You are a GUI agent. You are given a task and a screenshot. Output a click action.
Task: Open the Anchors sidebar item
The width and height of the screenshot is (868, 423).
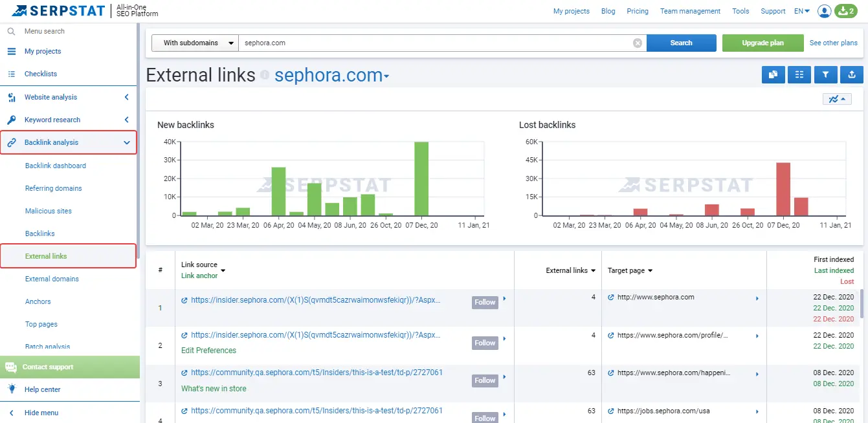tap(38, 301)
